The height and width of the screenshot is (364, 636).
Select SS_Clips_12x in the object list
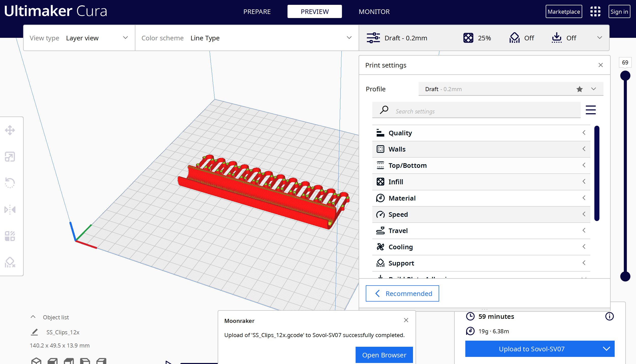63,332
